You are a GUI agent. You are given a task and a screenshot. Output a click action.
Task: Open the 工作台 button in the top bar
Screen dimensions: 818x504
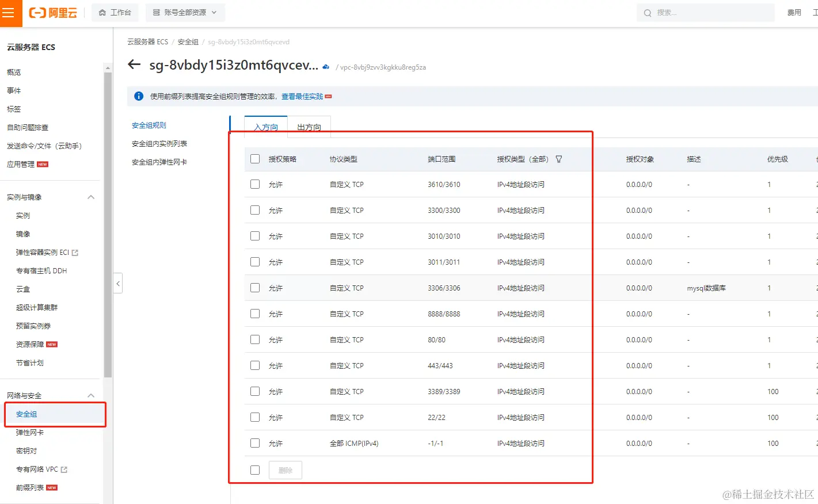[115, 13]
